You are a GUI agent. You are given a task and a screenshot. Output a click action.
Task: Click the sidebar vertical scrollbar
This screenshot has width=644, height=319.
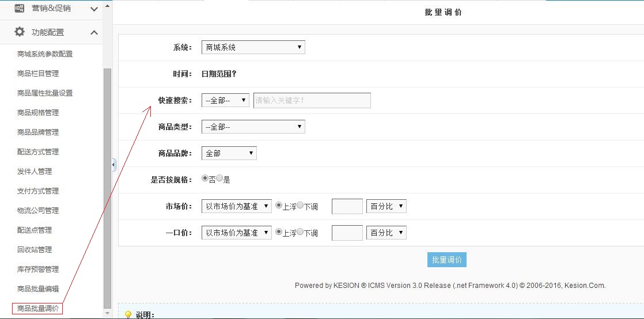pos(107,189)
